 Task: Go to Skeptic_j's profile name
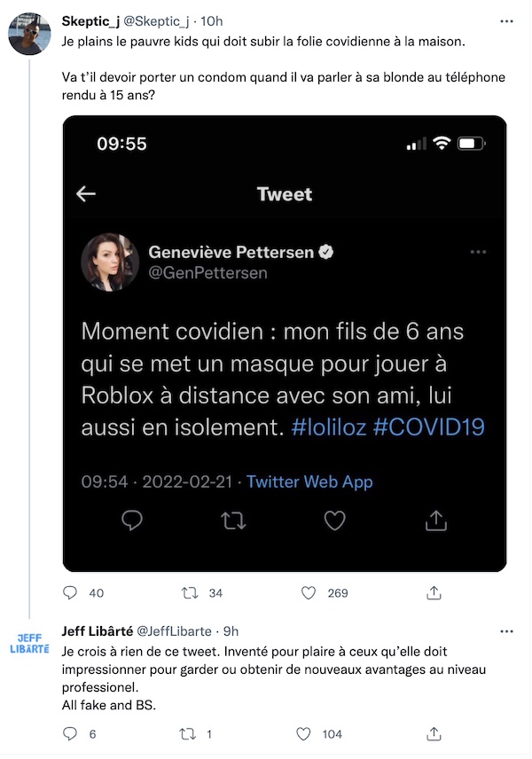90,21
